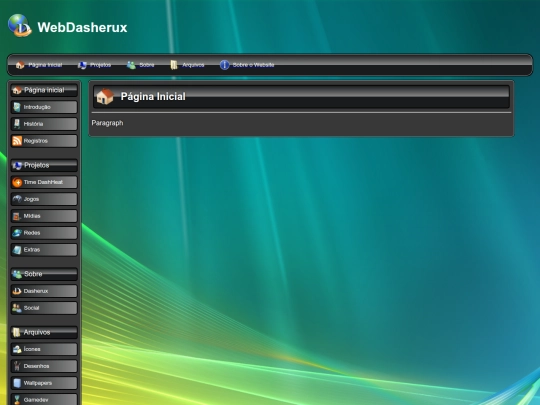Click the orange RSS icon beside Registros
540x405 pixels.
pos(17,141)
